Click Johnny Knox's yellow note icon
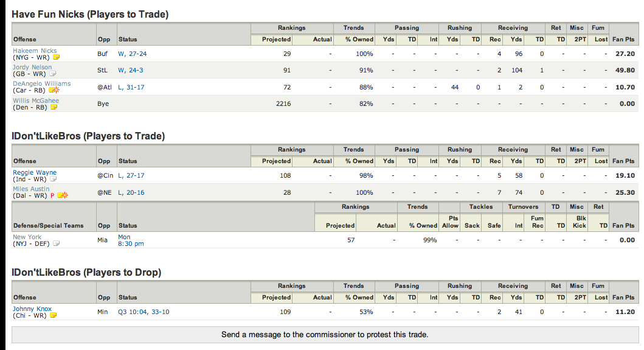 [x=53, y=315]
